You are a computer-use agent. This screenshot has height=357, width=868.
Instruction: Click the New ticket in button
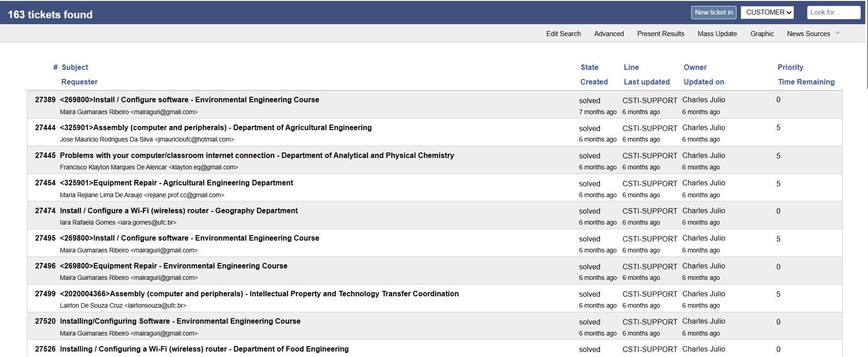713,12
